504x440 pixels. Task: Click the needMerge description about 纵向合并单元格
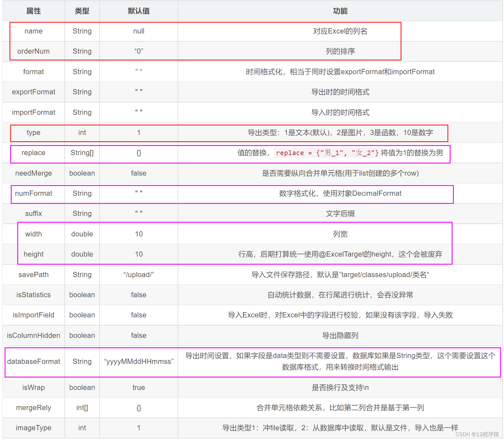(x=340, y=173)
